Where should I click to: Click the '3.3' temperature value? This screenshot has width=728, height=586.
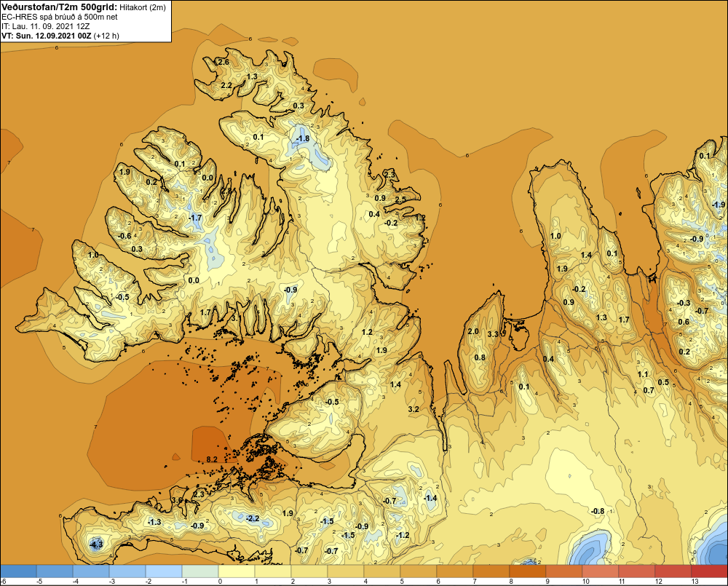coord(493,334)
